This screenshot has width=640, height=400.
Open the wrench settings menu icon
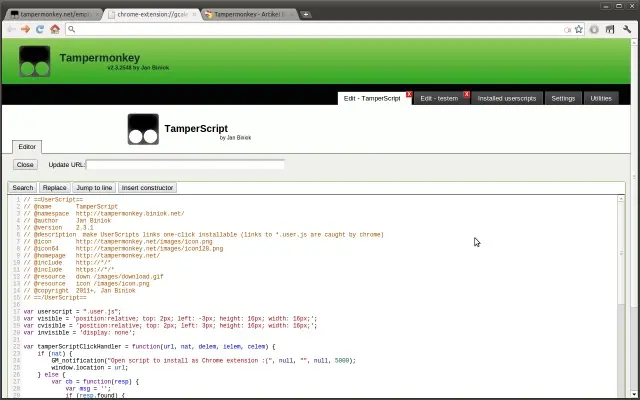coord(627,29)
